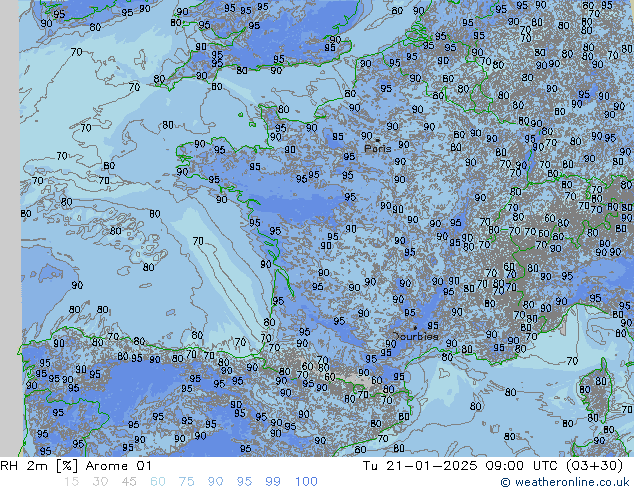634x490 pixels.
Task: Click legend value 15 in color scale
Action: pyautogui.click(x=71, y=482)
